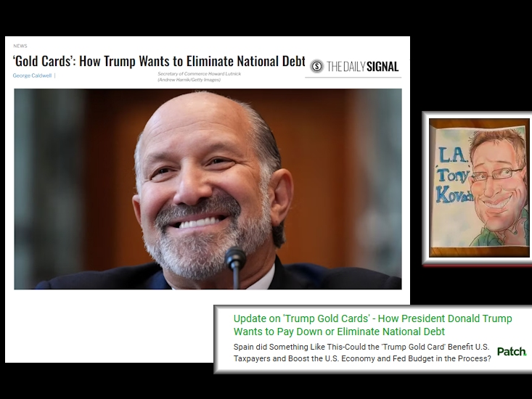This screenshot has width=532, height=399.
Task: Click the Patch logo
Action: tap(512, 352)
